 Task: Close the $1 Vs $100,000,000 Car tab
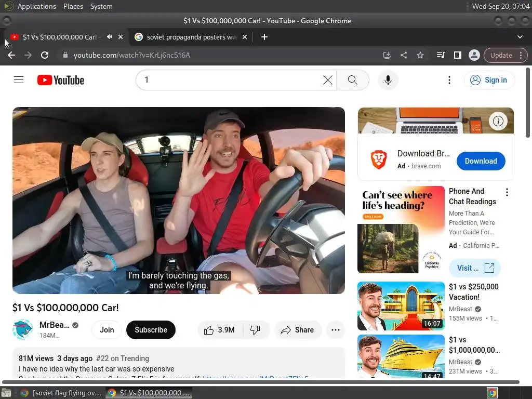(x=121, y=37)
